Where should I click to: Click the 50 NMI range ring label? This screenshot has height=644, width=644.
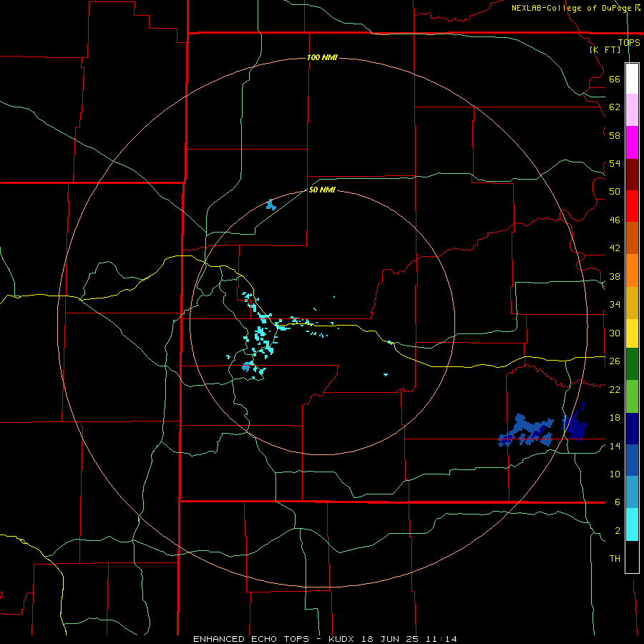click(322, 190)
